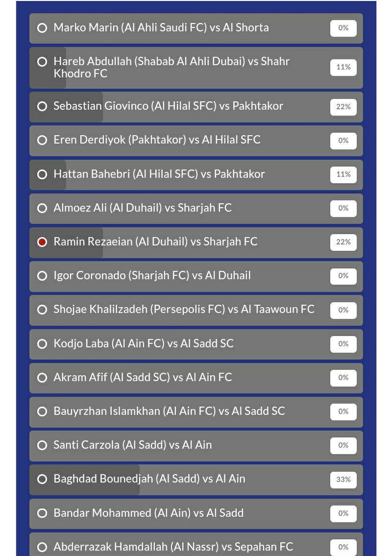Vote for Shojae Khalilzadeh
The width and height of the screenshot is (392, 556).
click(x=43, y=310)
